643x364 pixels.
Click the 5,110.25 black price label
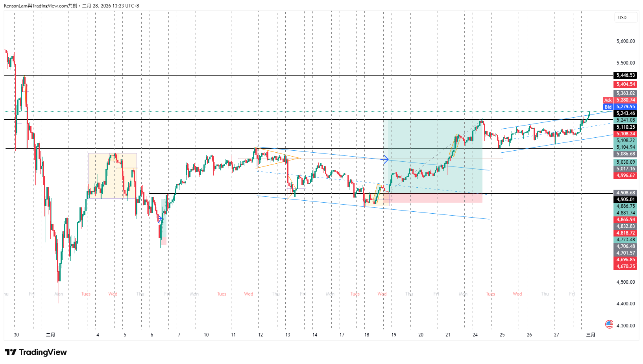pos(625,127)
